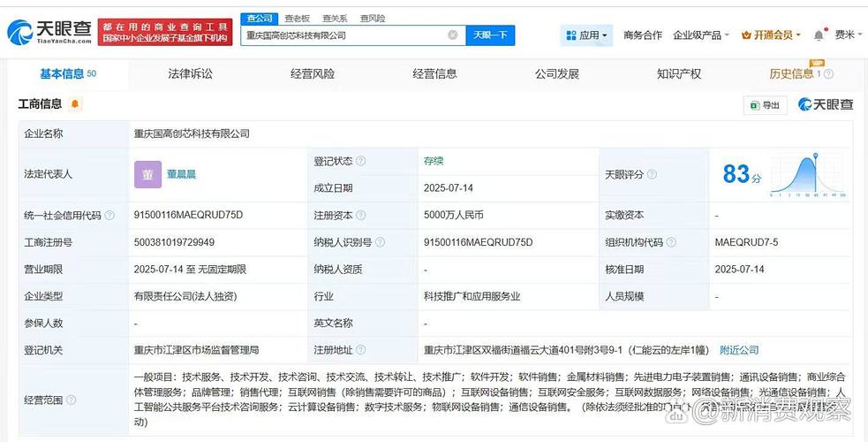Select the 查风险 search tab
Image resolution: width=868 pixels, height=442 pixels.
tap(373, 19)
